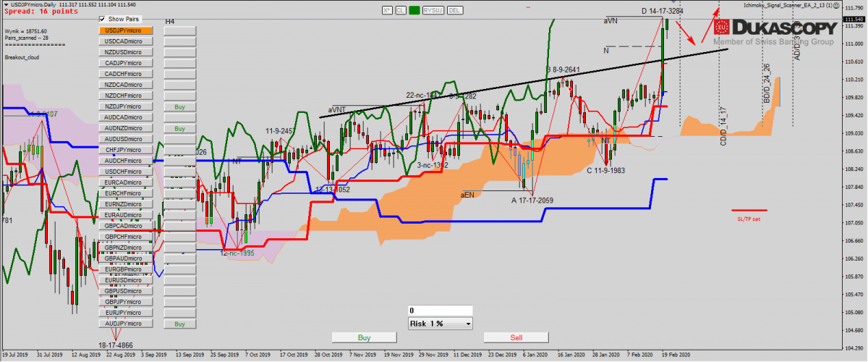The width and height of the screenshot is (868, 362).
Task: Select the USDJPYmicro pair button
Action: click(x=125, y=30)
